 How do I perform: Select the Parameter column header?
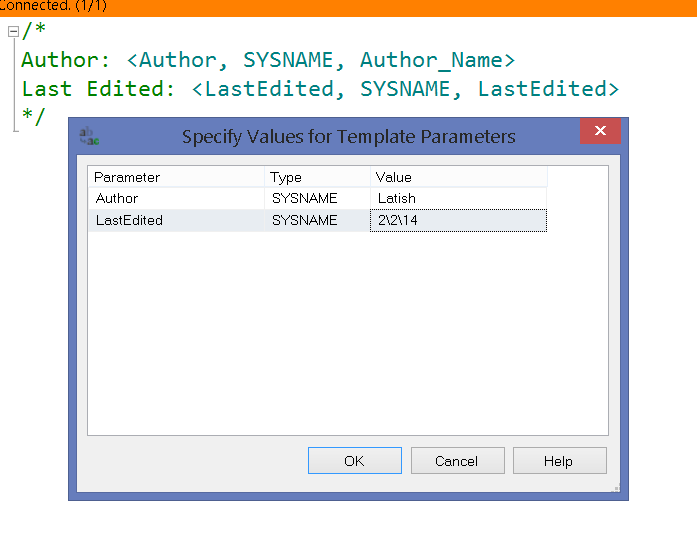tap(176, 177)
